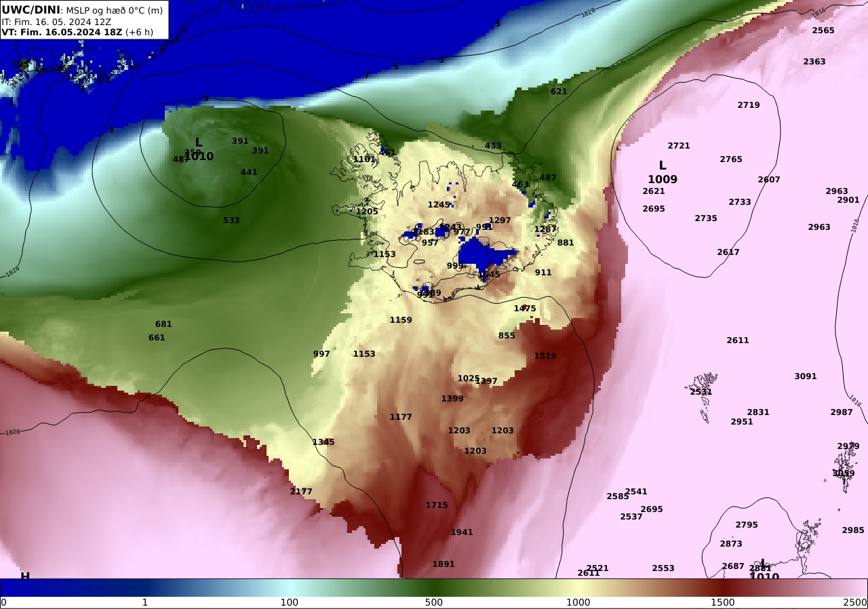Click the colorbar tick label 1000

pos(578,603)
